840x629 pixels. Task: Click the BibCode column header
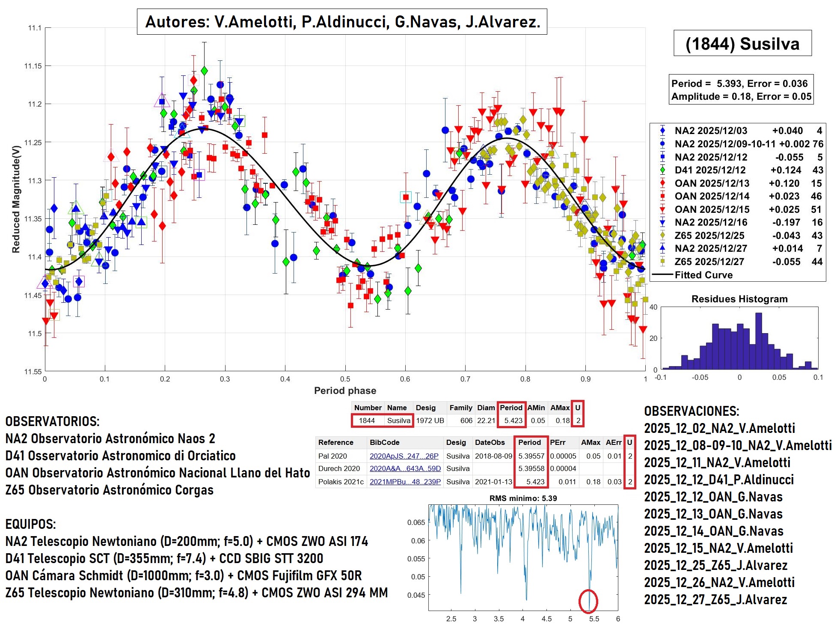pyautogui.click(x=384, y=442)
